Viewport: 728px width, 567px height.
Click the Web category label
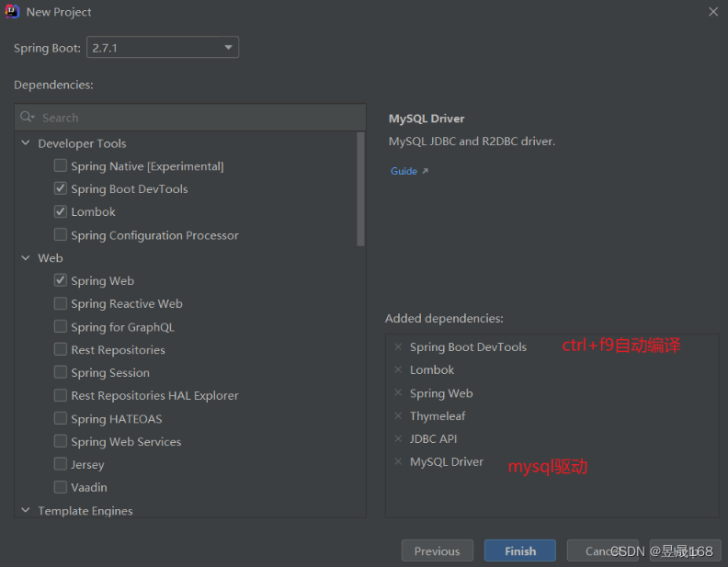[51, 258]
